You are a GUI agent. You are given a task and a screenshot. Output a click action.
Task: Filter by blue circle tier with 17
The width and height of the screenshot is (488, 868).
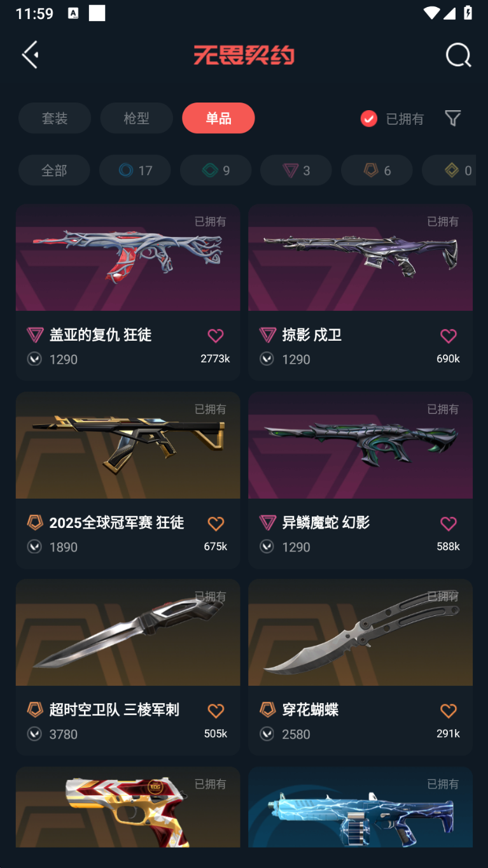(135, 171)
